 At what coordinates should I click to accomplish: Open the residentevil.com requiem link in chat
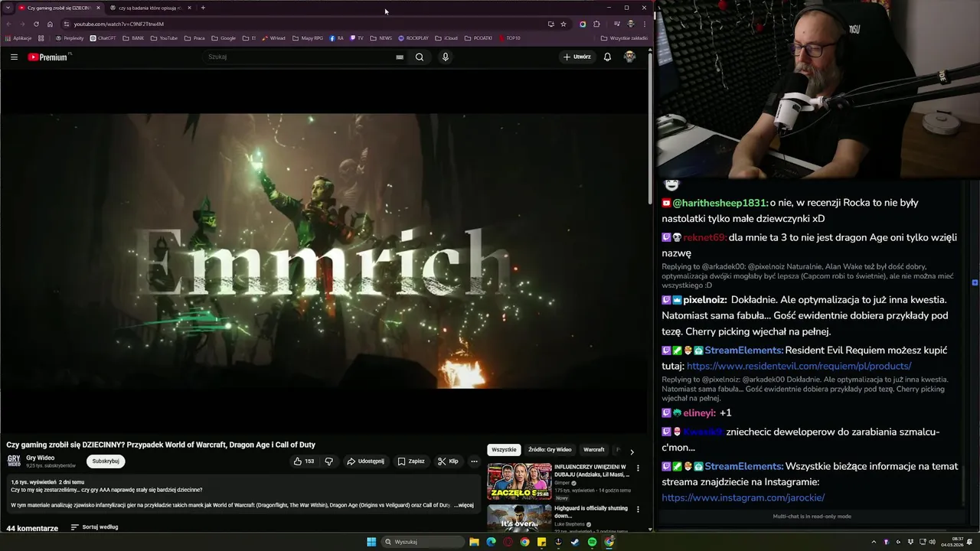tap(799, 366)
